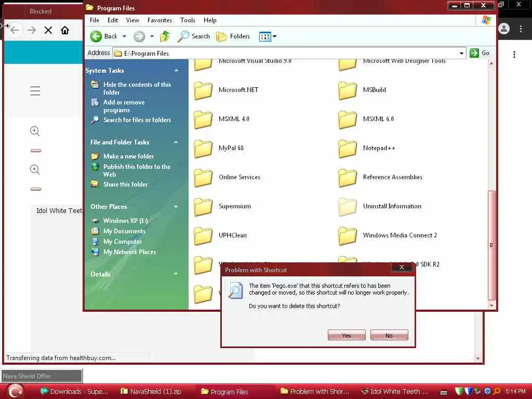This screenshot has height=399, width=532.
Task: Open the File menu
Action: coord(95,20)
